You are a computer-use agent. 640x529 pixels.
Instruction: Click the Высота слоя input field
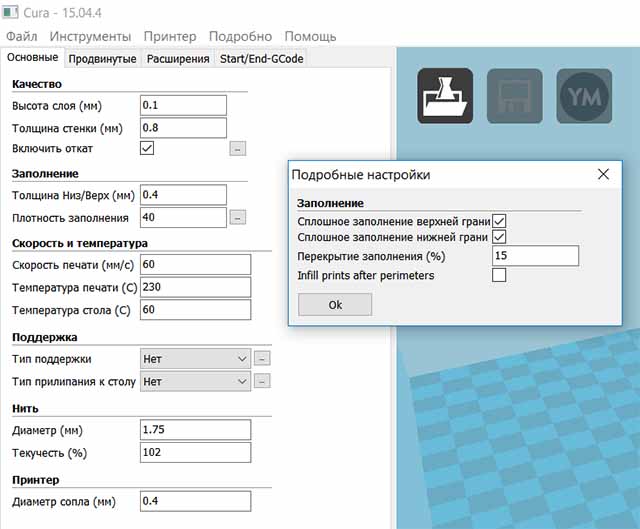click(x=183, y=105)
